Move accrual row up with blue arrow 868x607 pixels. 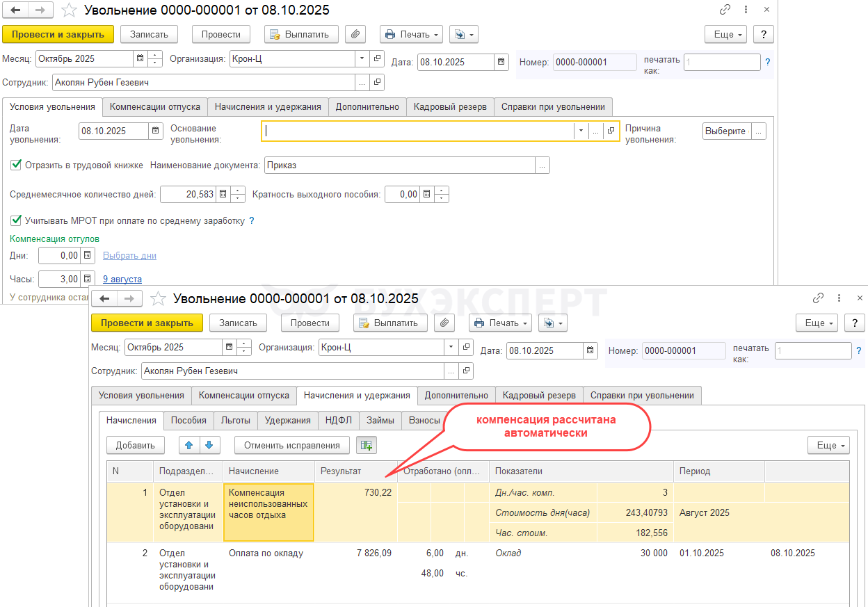click(189, 445)
